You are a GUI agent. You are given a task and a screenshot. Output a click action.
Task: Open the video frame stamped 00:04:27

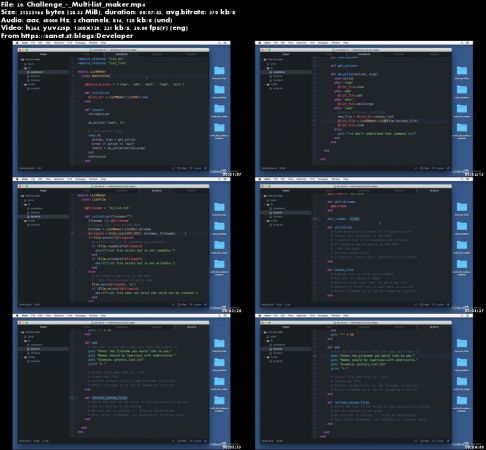364,245
